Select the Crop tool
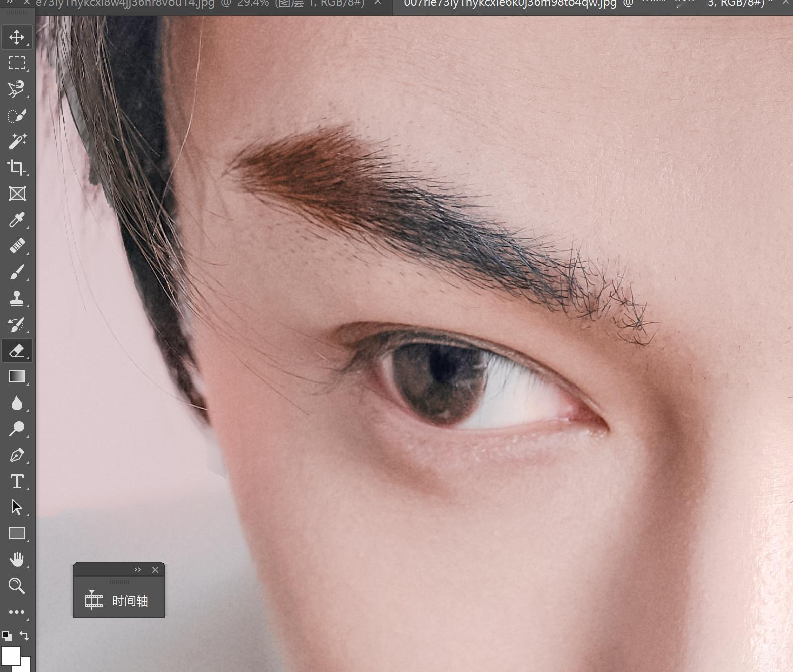Screen dimensions: 793x672 pos(17,167)
